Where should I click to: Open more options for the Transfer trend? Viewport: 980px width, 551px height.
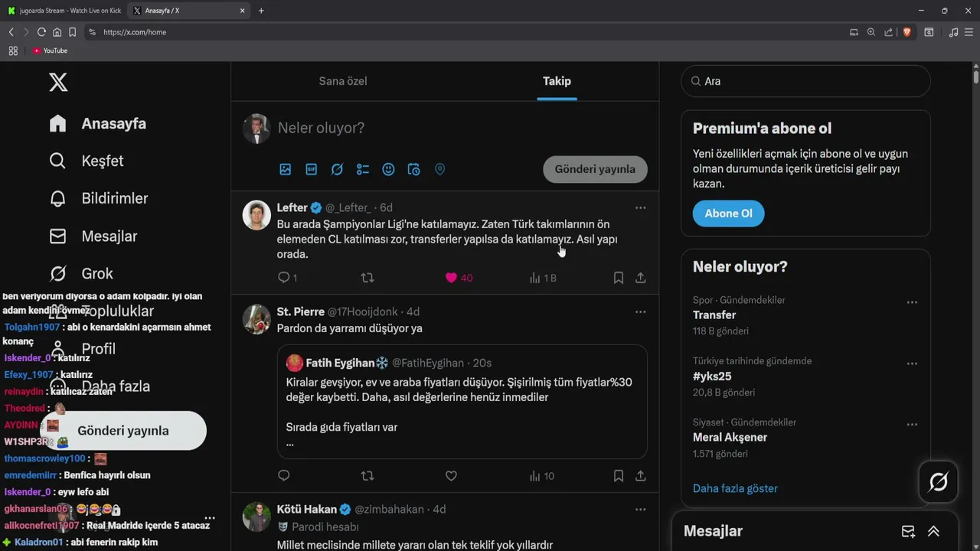click(912, 302)
